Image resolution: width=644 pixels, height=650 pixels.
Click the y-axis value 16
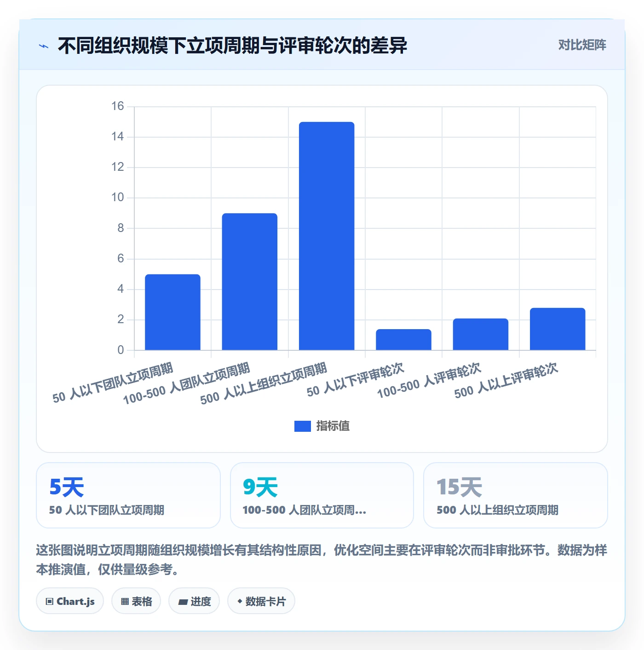pyautogui.click(x=118, y=106)
